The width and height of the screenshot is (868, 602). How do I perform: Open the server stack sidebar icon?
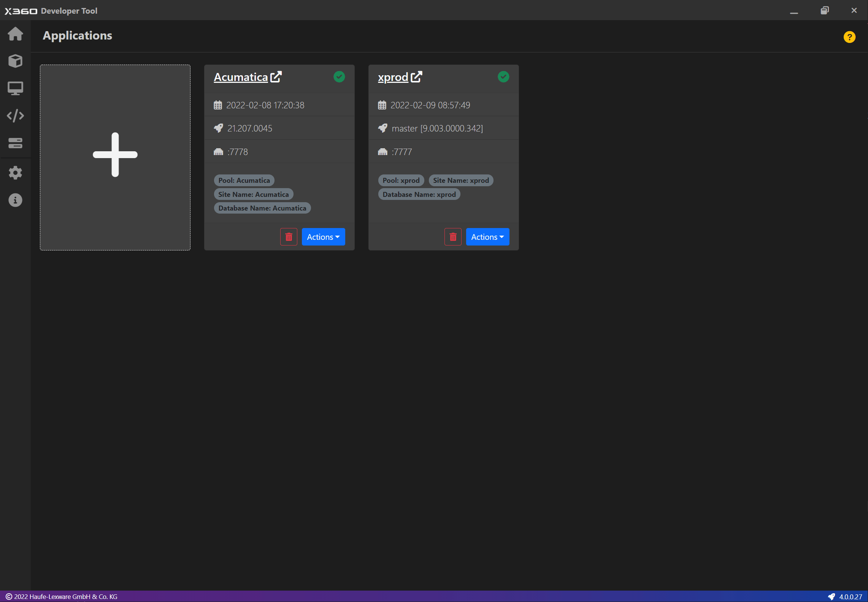point(15,143)
